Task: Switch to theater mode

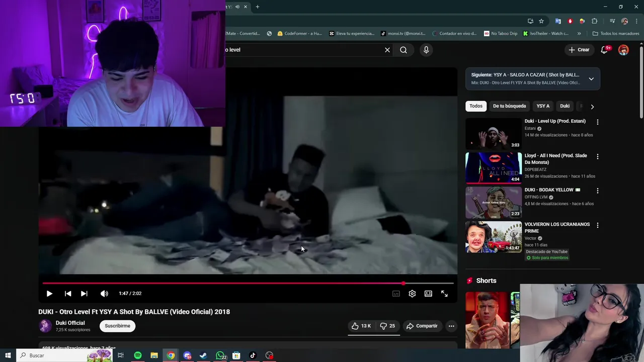Action: click(428, 294)
